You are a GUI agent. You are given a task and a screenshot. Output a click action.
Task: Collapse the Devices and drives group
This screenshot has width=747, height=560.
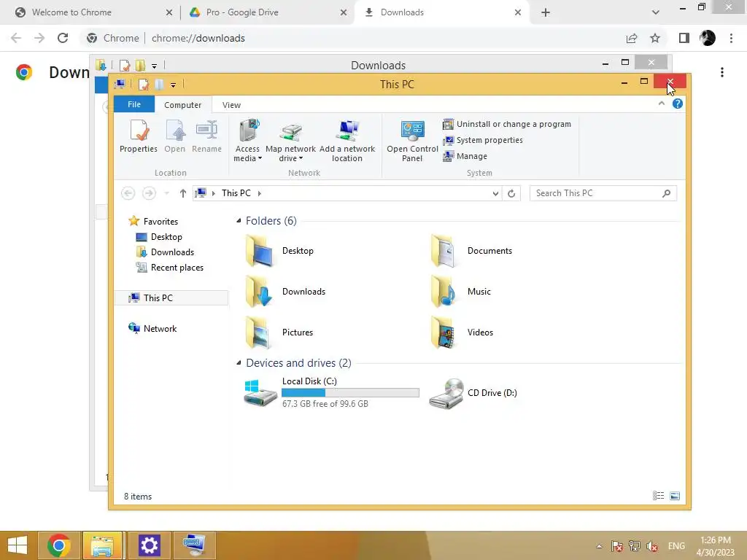point(239,363)
